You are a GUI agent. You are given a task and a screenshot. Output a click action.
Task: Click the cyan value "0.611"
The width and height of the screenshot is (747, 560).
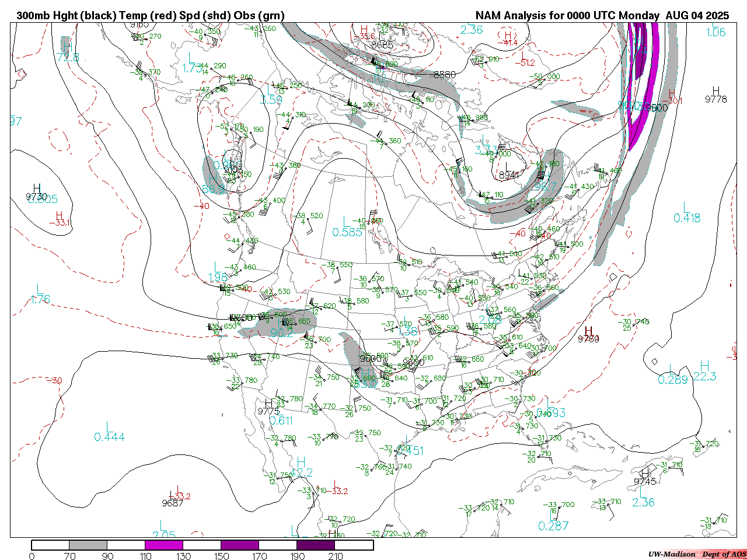point(281,421)
